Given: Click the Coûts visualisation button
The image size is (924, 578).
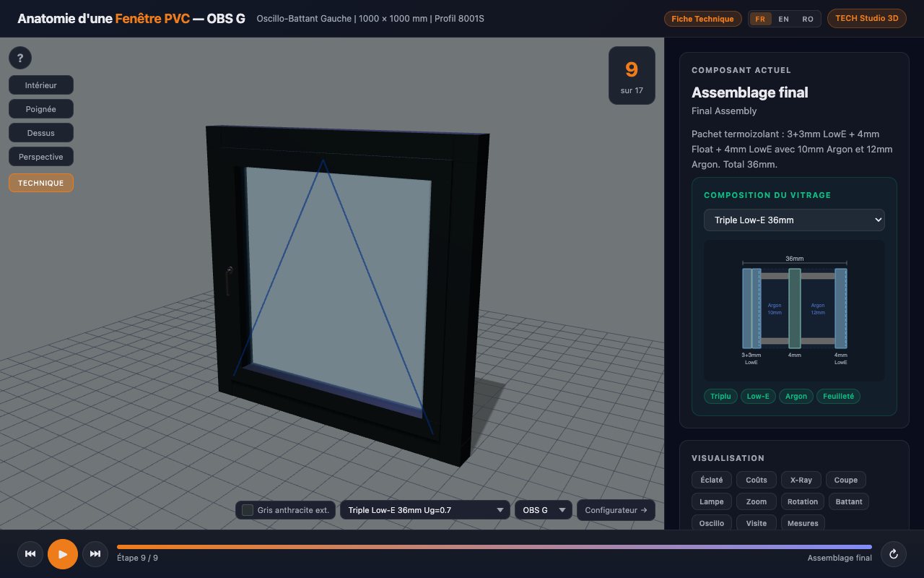Looking at the screenshot, I should (x=757, y=480).
